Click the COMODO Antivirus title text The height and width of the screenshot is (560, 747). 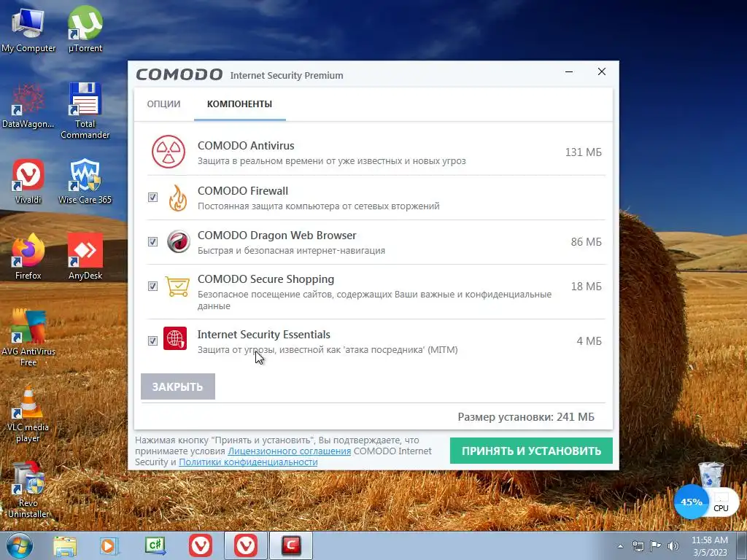tap(246, 146)
